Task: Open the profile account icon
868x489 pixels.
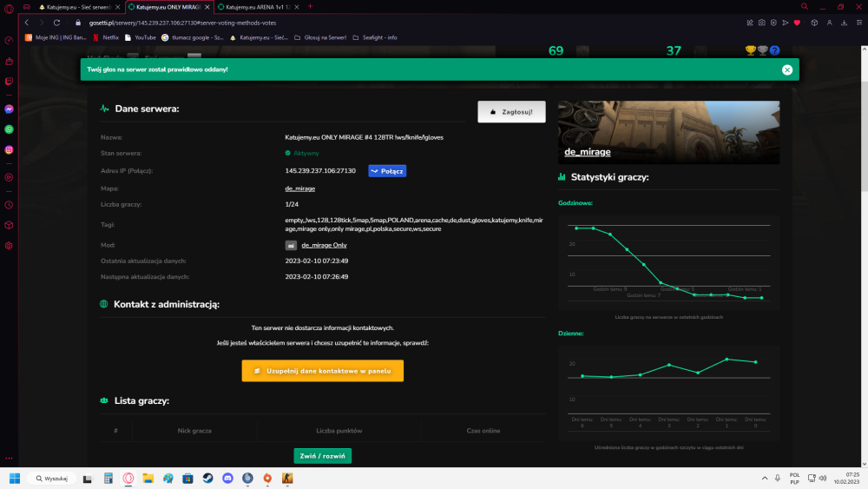Action: click(829, 23)
